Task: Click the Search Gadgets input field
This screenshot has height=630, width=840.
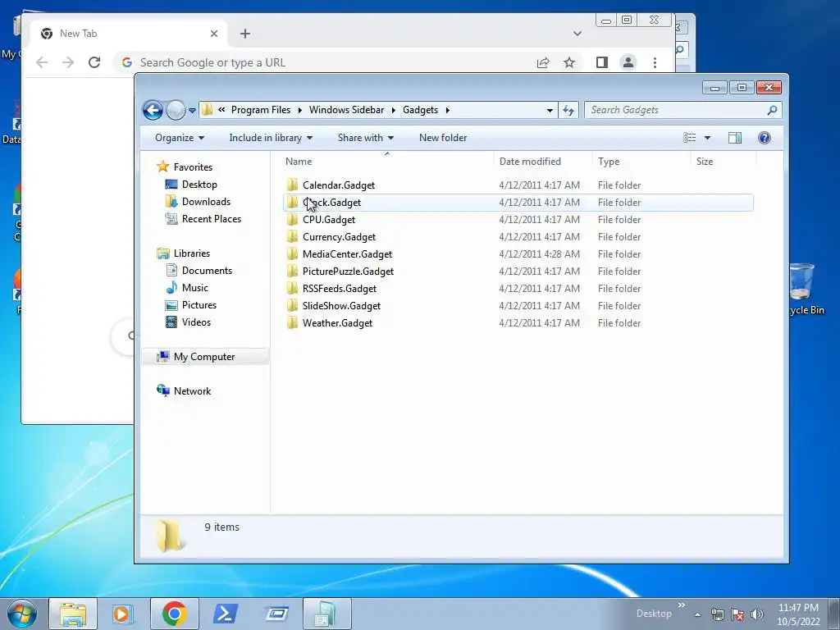Action: 676,110
